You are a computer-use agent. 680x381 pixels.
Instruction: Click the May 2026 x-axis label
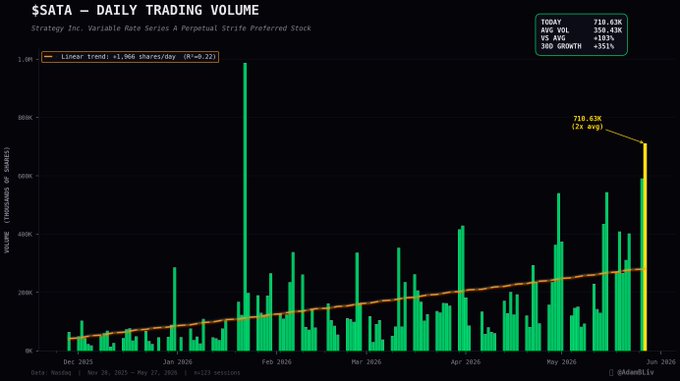pyautogui.click(x=562, y=362)
